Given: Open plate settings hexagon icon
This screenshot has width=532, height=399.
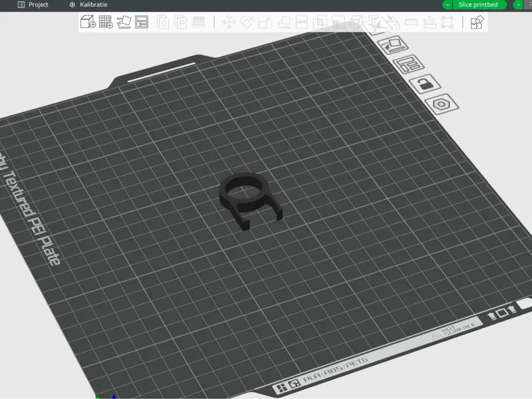Looking at the screenshot, I should pos(442,104).
